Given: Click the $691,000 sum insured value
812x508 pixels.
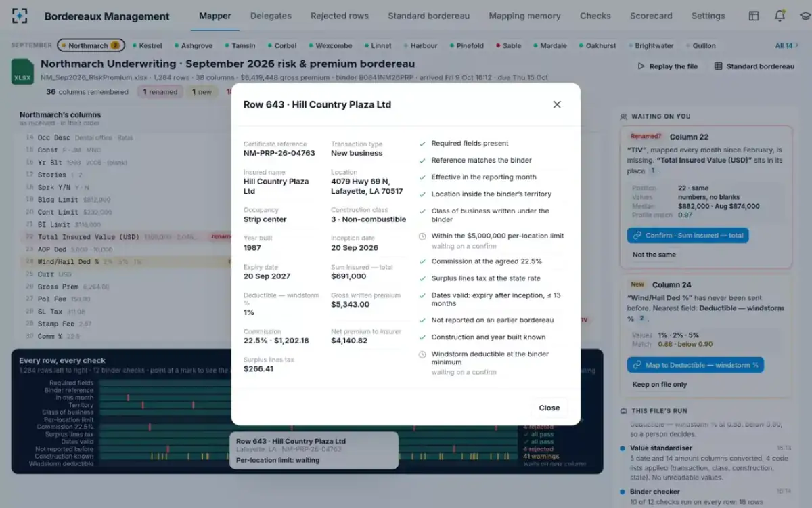Looking at the screenshot, I should tap(348, 276).
